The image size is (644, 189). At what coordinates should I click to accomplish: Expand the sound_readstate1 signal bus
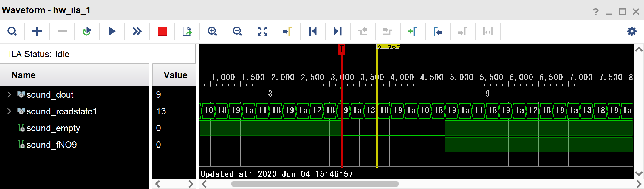tap(9, 111)
